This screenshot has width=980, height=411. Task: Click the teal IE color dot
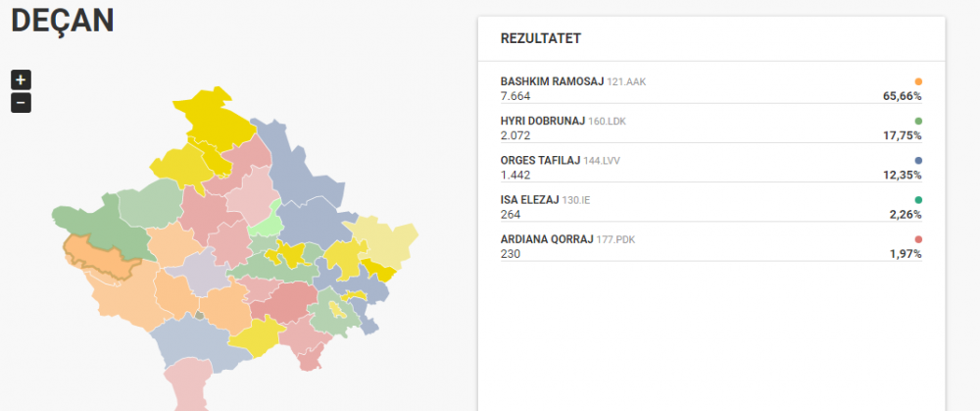[x=918, y=199]
